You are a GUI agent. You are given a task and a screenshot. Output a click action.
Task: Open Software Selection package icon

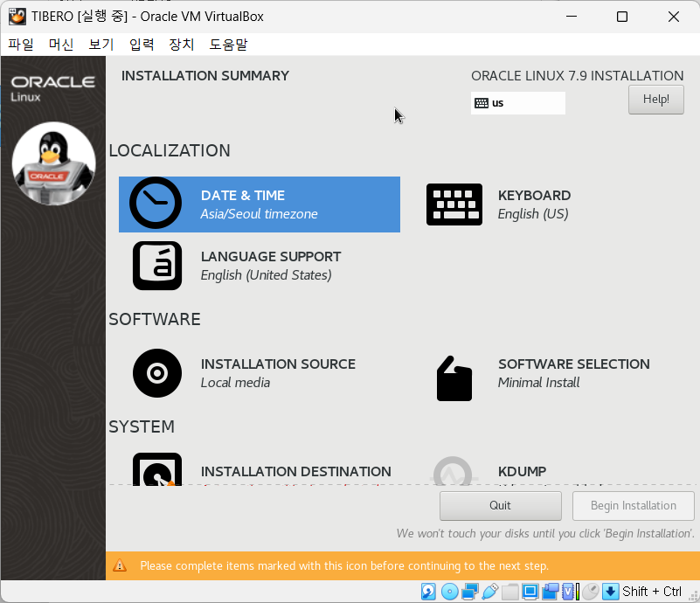(454, 378)
